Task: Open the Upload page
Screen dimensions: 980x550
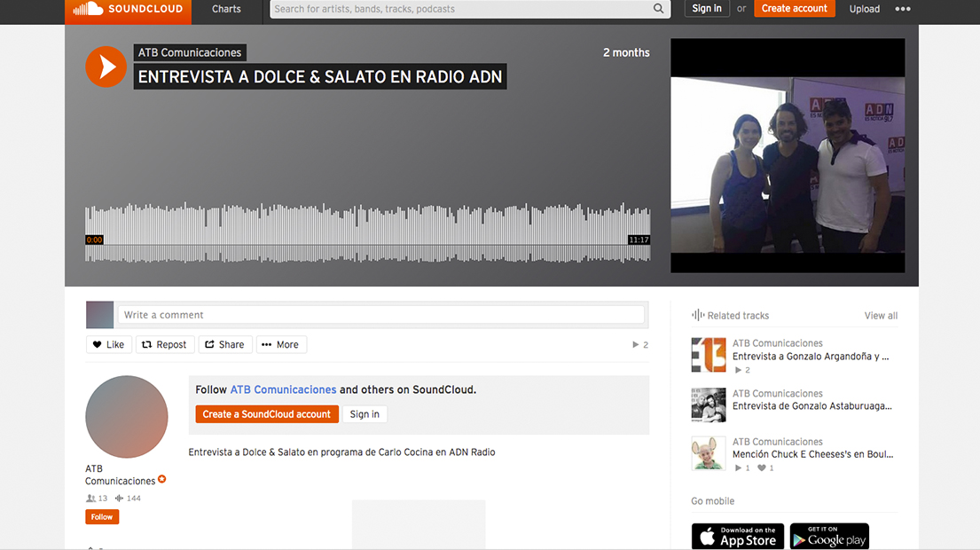Action: [864, 9]
